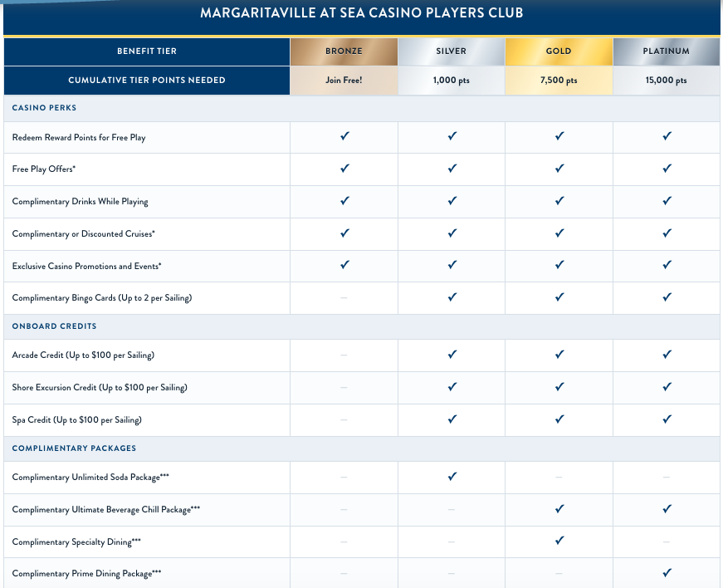This screenshot has width=723, height=588.
Task: Click Gold checkmark for Redeem Reward Points
Action: [559, 136]
